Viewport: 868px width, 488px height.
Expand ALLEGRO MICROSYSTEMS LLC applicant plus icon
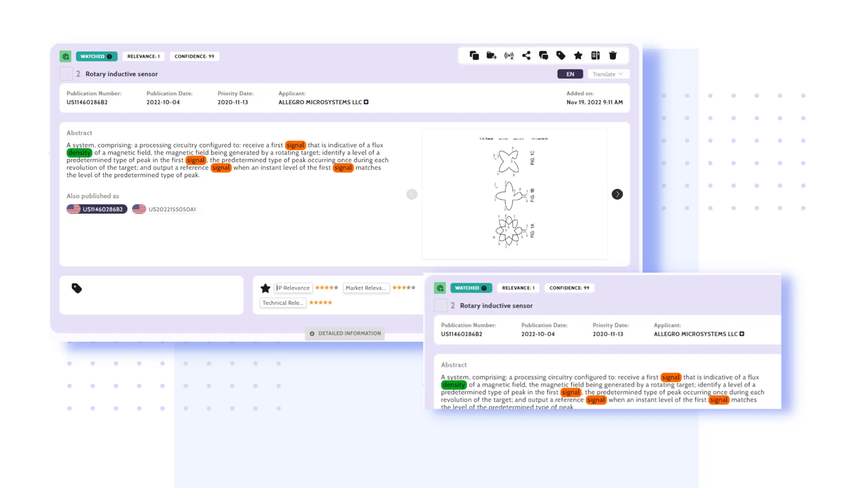pyautogui.click(x=366, y=102)
